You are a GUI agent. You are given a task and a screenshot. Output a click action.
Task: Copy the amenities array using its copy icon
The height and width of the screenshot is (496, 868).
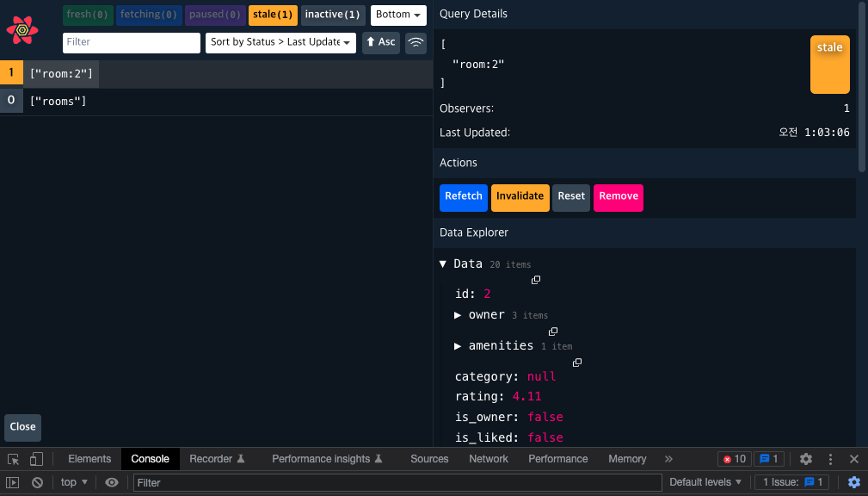point(577,363)
